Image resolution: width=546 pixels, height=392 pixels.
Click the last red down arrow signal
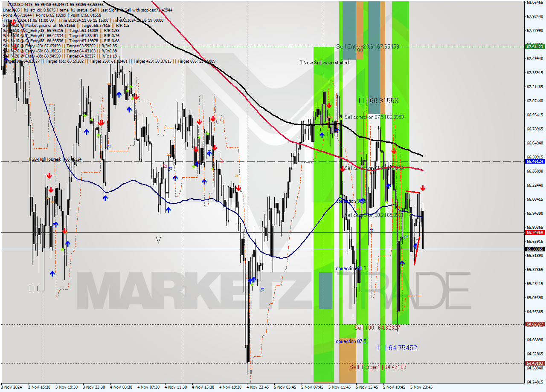[x=423, y=188]
